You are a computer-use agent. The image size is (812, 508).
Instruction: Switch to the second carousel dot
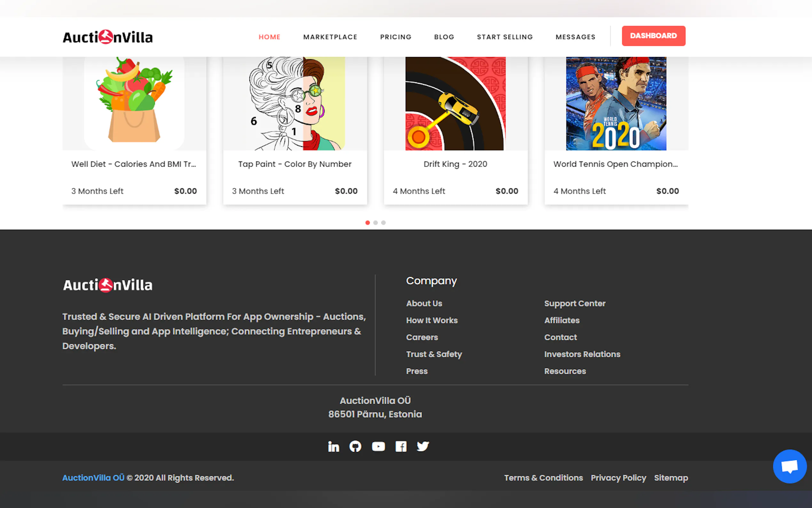click(x=376, y=223)
